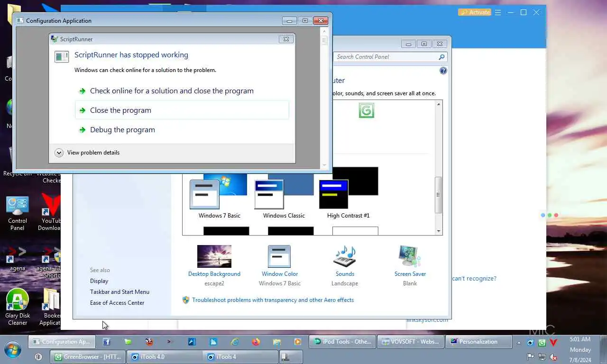This screenshot has width=607, height=364.
Task: Click the Show desktop button at taskbar end
Action: point(603,350)
